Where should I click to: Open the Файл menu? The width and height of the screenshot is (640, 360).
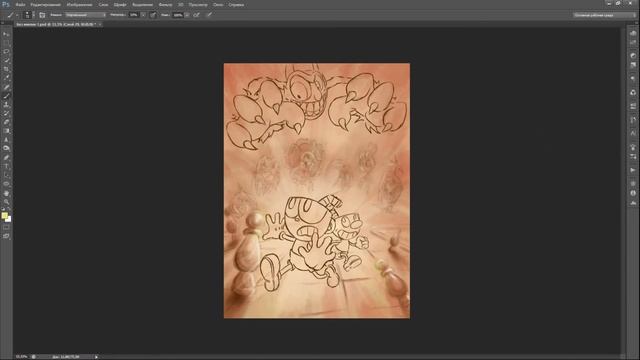pyautogui.click(x=20, y=5)
